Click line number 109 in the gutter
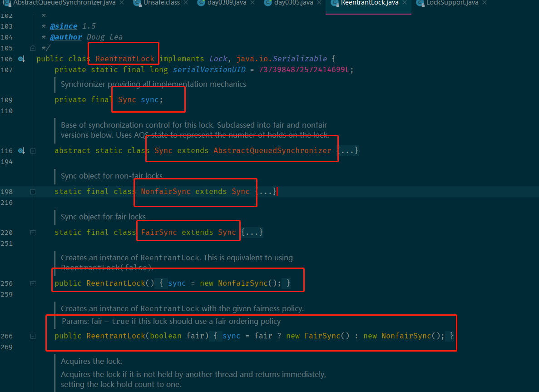 (6, 100)
